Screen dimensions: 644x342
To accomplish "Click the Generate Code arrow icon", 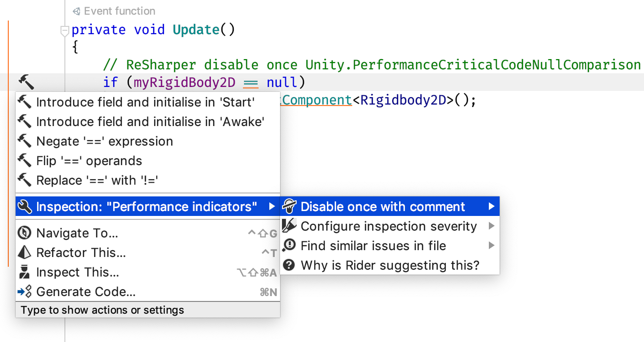I will [24, 292].
